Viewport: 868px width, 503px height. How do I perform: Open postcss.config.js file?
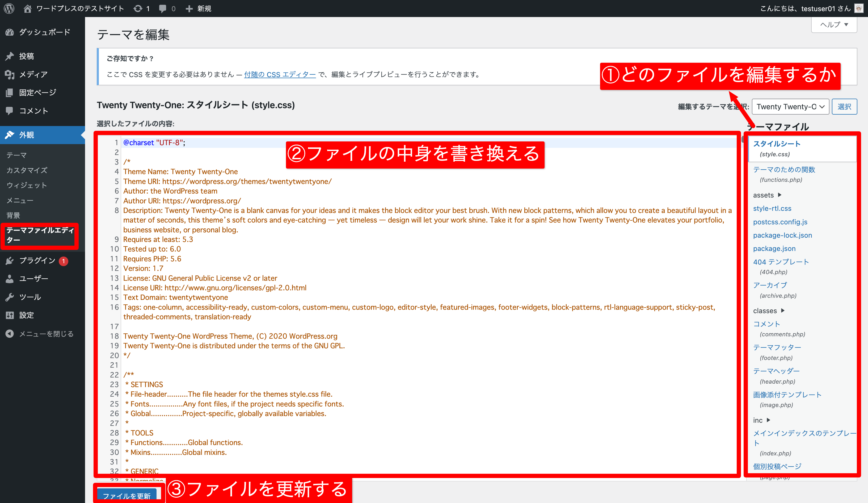pos(780,222)
